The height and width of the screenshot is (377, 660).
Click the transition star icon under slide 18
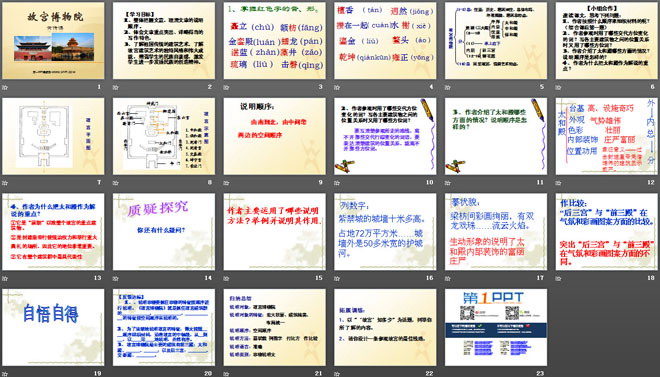pyautogui.click(x=559, y=279)
